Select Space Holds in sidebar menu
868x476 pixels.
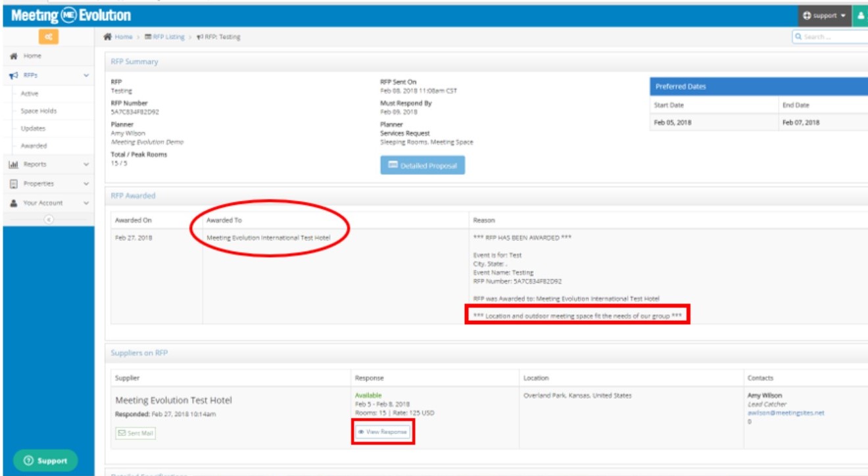click(38, 111)
